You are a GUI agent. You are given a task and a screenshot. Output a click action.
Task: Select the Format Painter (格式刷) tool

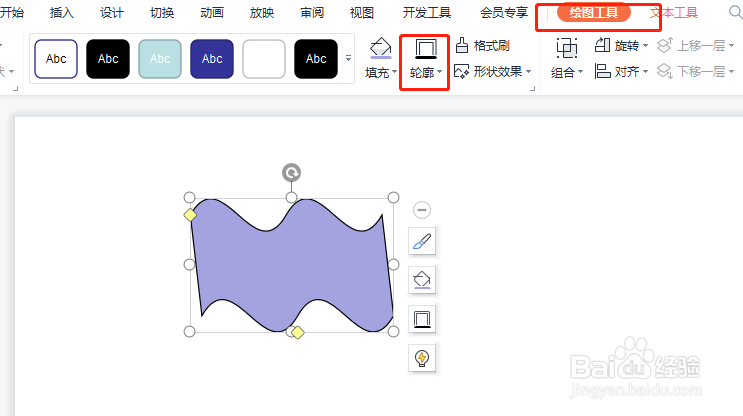point(482,45)
